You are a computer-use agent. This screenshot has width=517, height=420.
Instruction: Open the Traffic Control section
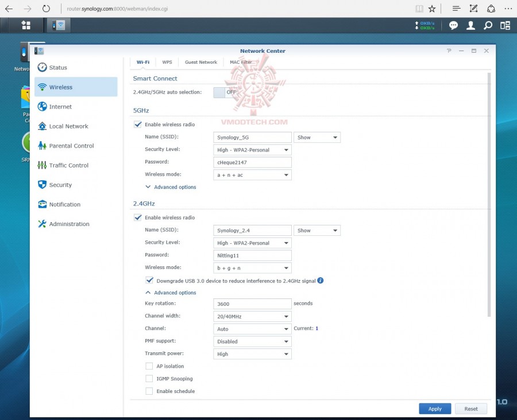(76, 165)
